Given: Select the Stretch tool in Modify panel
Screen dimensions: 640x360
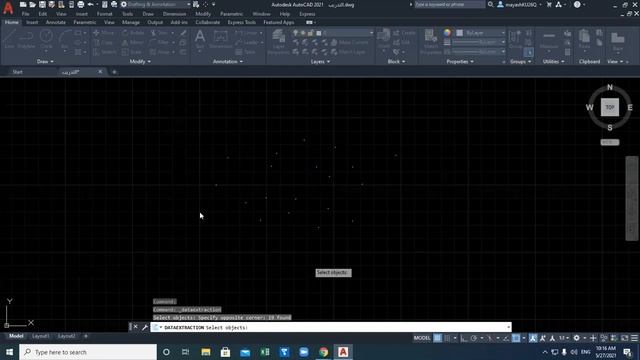Looking at the screenshot, I should pos(105,52).
